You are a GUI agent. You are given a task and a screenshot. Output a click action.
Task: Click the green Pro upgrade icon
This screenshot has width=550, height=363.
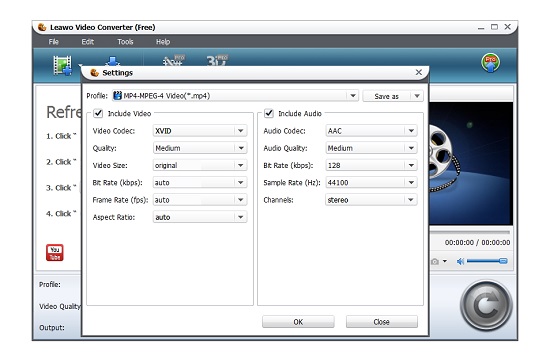490,63
